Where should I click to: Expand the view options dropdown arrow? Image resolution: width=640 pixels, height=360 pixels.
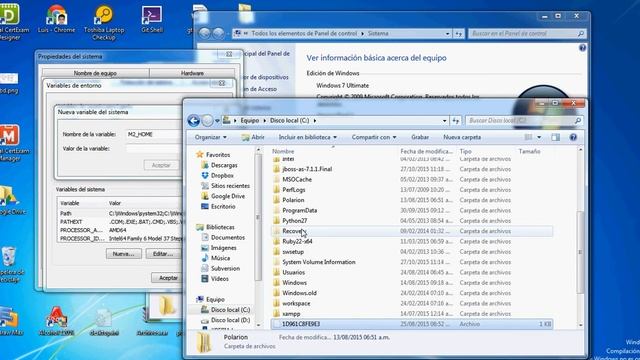pos(539,137)
